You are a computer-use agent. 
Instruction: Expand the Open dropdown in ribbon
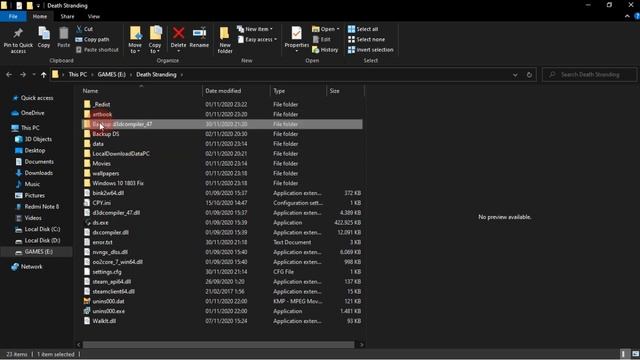click(x=326, y=29)
